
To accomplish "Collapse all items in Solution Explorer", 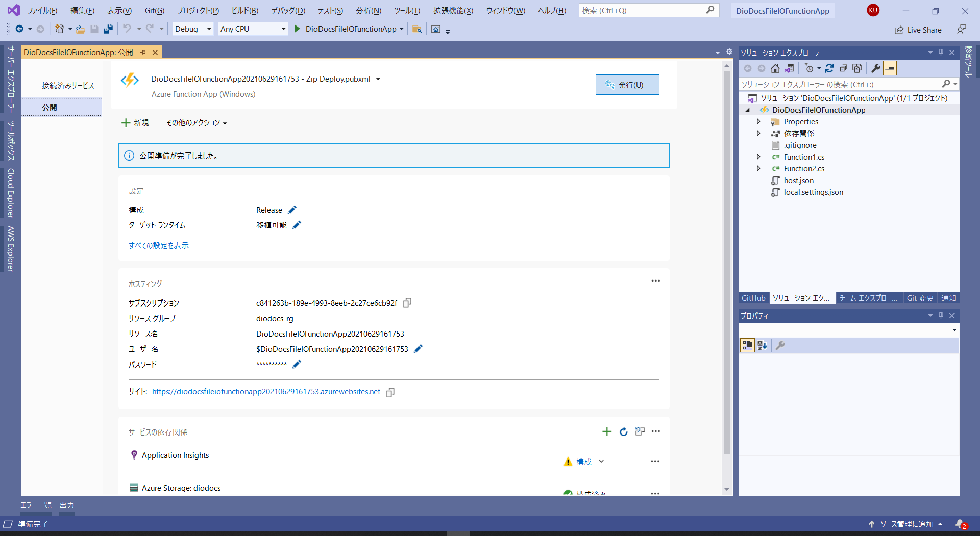I will 843,68.
